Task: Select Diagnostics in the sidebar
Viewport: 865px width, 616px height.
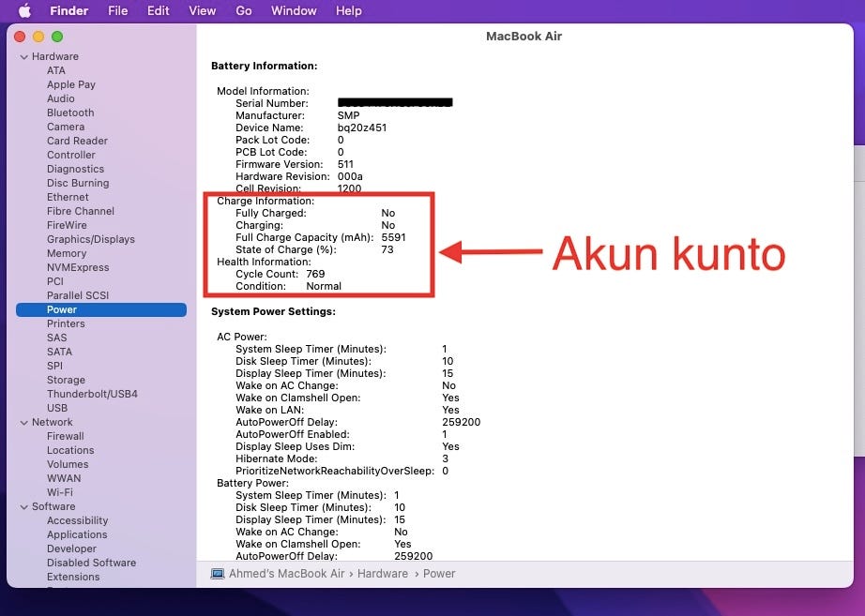Action: (76, 169)
